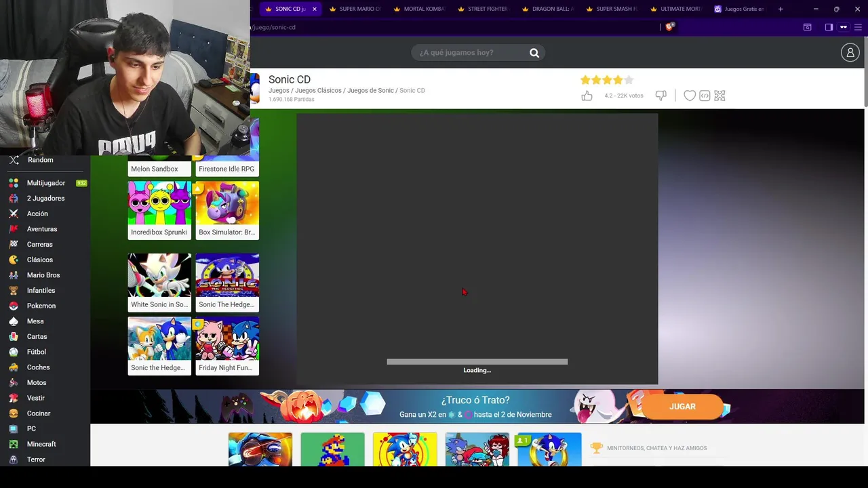
Task: Switch to the DRAGON BALL tab
Action: tap(548, 9)
